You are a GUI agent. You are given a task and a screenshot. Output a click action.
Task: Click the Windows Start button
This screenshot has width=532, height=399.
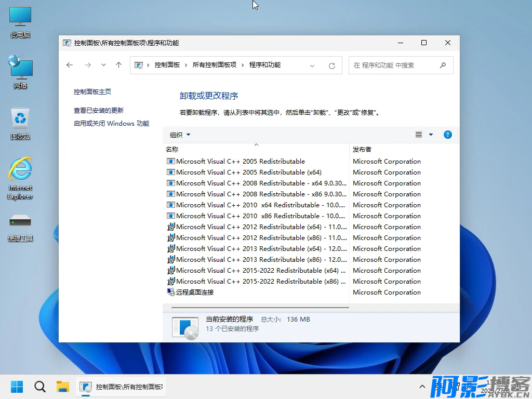[x=17, y=387]
